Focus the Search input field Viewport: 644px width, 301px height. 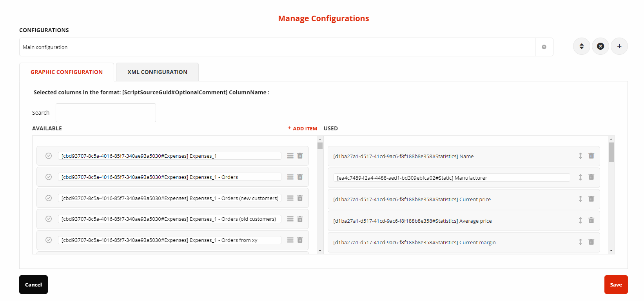106,113
